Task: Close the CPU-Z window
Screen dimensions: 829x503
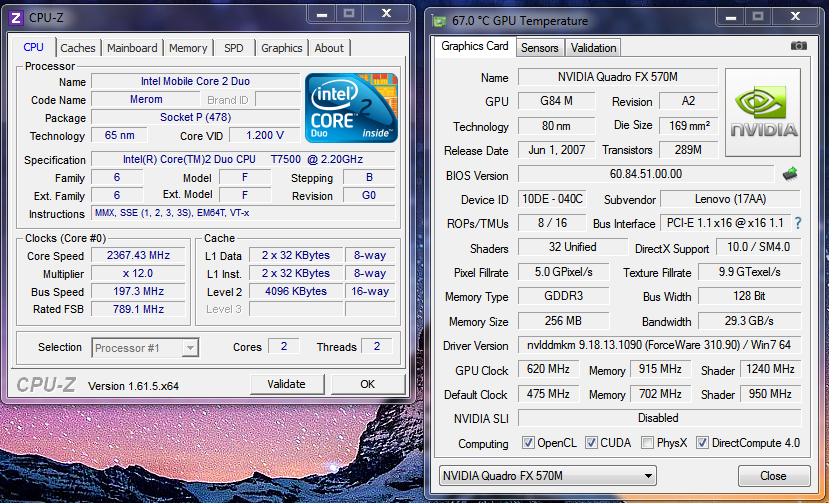Action: (386, 13)
